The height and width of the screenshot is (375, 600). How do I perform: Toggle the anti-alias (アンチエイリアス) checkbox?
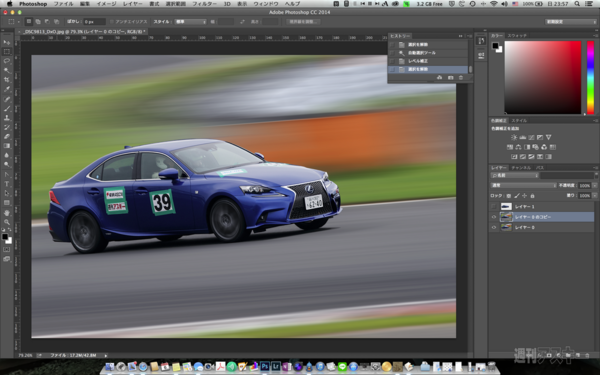click(x=112, y=22)
